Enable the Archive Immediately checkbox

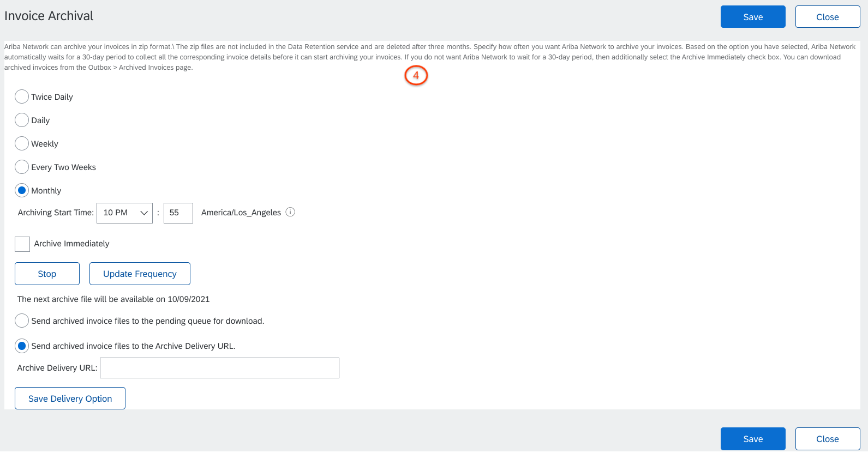click(22, 244)
